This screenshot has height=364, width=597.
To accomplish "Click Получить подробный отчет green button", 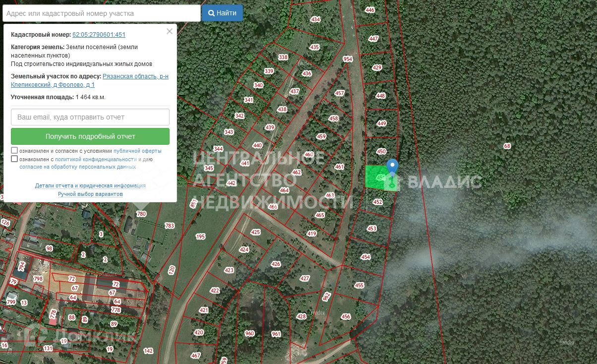I will 90,136.
